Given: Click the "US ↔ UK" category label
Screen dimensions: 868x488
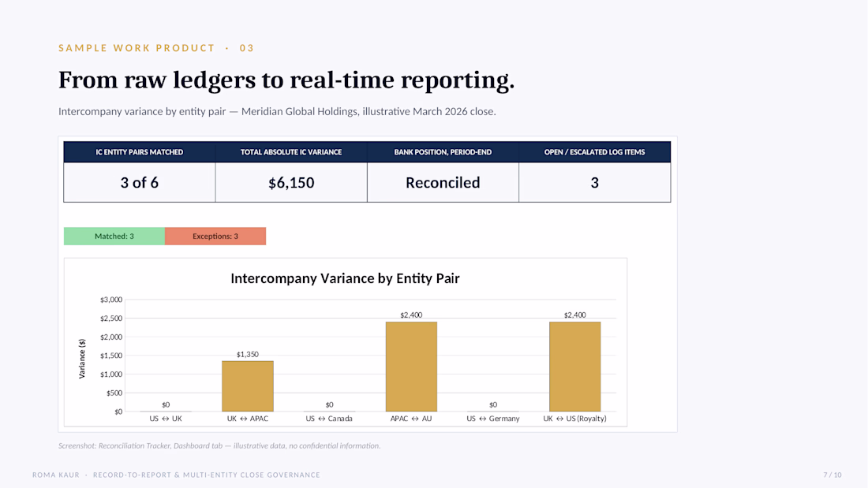Looking at the screenshot, I should click(x=166, y=419).
